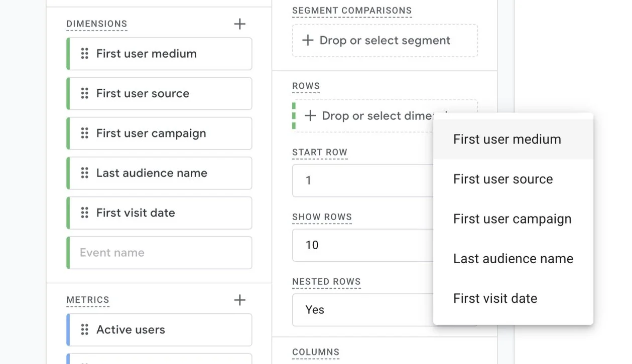Select First user medium from dropdown menu

tap(507, 139)
